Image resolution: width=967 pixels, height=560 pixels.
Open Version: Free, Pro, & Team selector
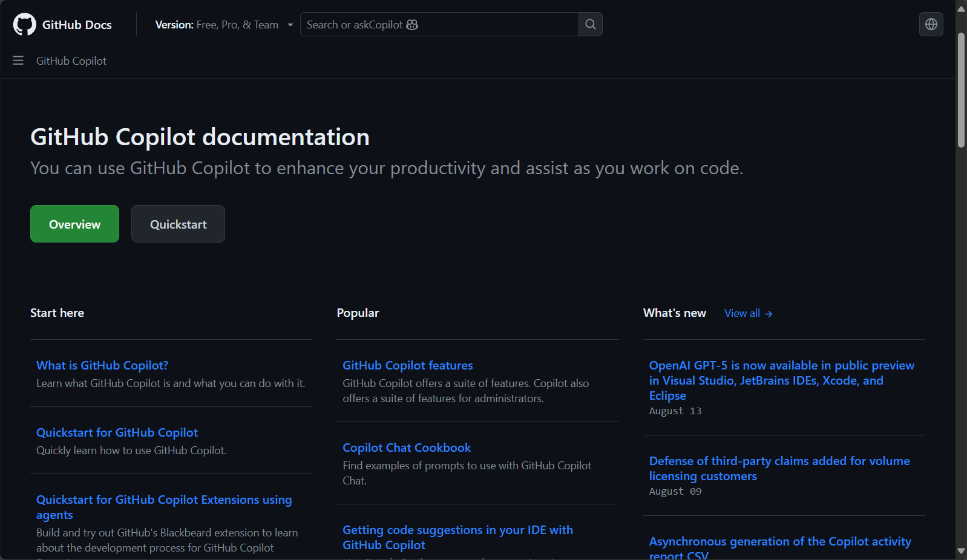pos(225,25)
